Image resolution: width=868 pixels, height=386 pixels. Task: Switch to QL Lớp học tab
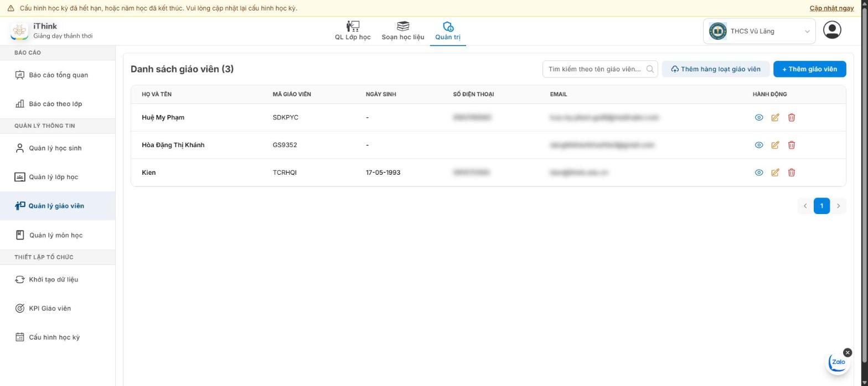click(x=353, y=31)
